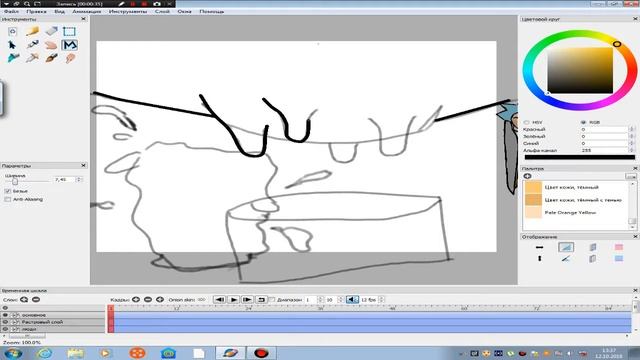Viewport: 640px width, 360px height.
Task: Duplicate frame button in timeline
Action: click(x=160, y=300)
